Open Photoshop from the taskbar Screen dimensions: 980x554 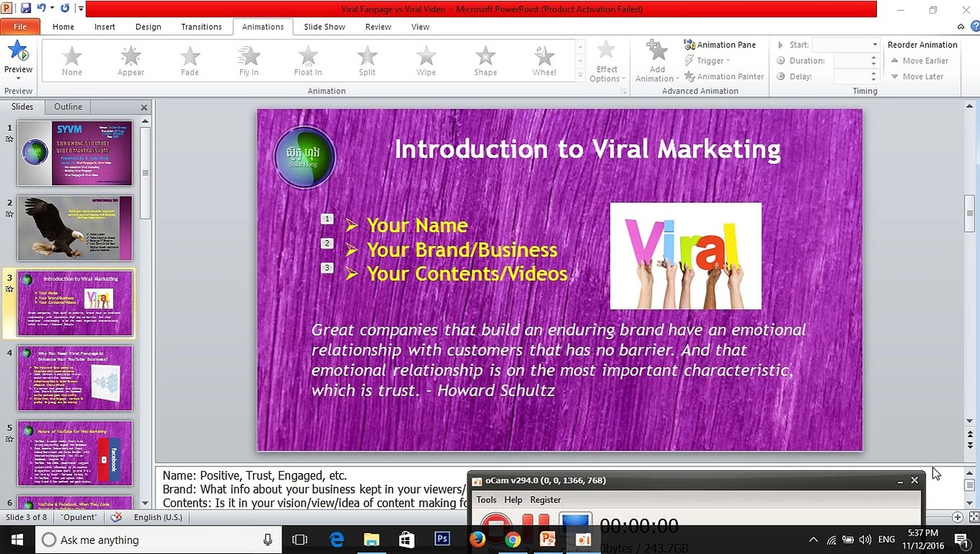442,540
